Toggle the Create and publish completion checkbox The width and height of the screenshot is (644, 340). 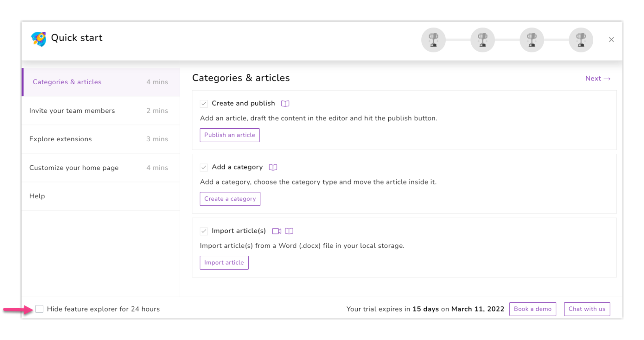(x=204, y=104)
